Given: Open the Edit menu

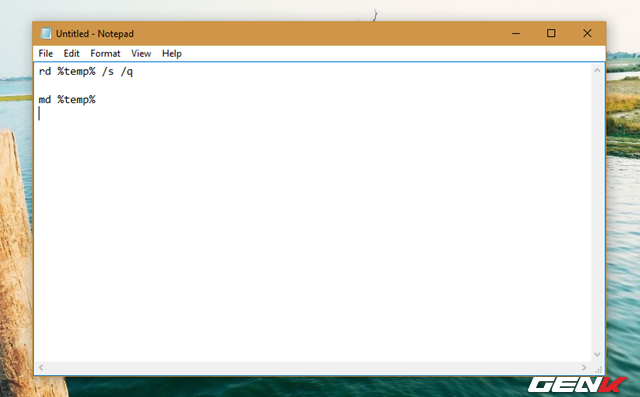Looking at the screenshot, I should click(71, 53).
